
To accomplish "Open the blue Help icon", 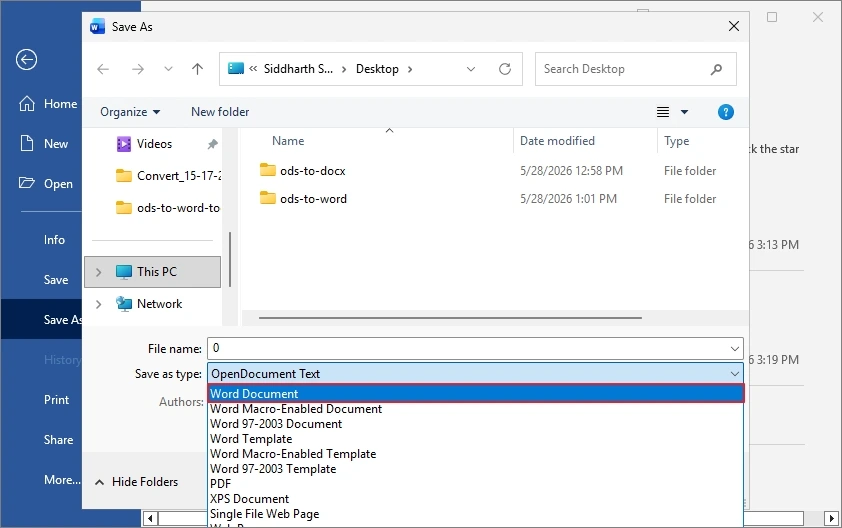I will 725,112.
